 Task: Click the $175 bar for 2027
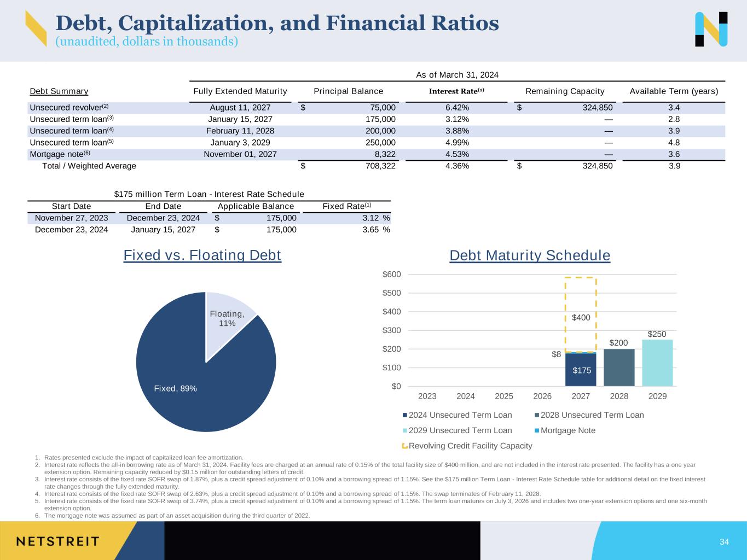point(581,370)
